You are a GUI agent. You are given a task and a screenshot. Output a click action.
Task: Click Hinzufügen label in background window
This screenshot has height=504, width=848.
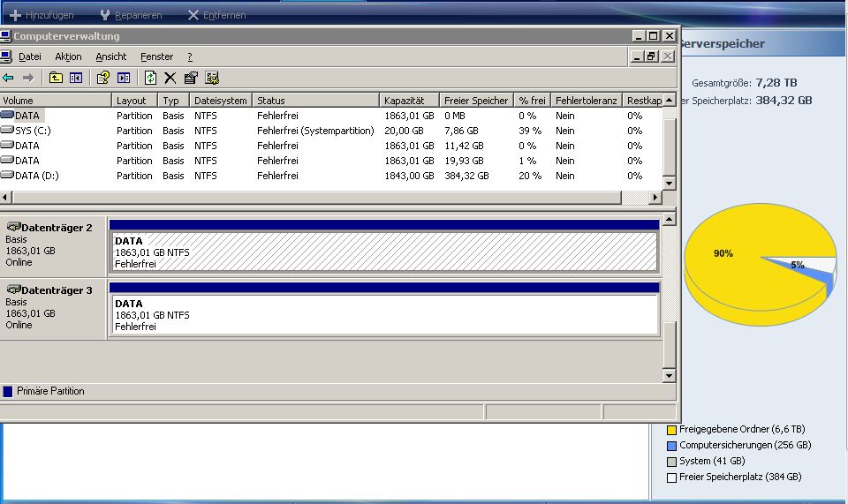[x=49, y=15]
